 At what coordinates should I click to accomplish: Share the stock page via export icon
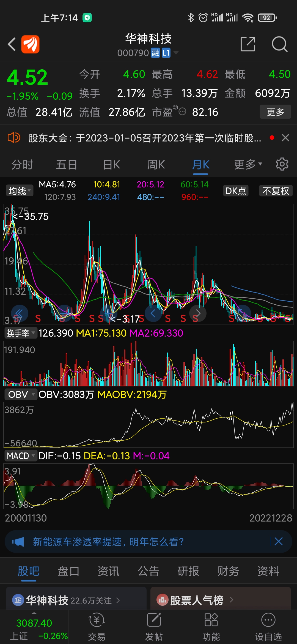248,44
